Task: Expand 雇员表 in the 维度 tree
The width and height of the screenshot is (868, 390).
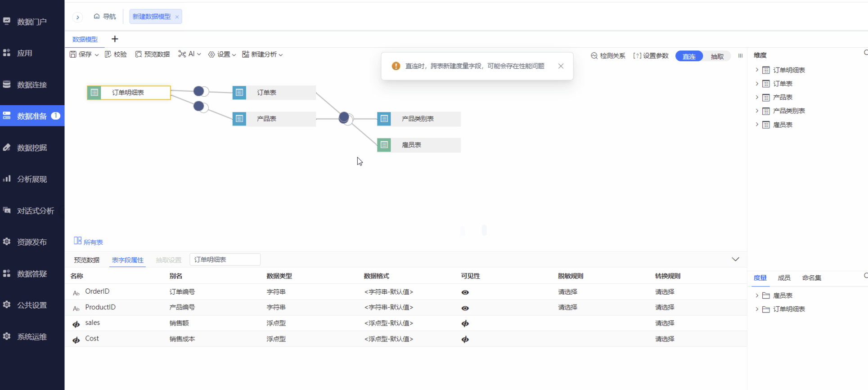Action: click(x=757, y=125)
